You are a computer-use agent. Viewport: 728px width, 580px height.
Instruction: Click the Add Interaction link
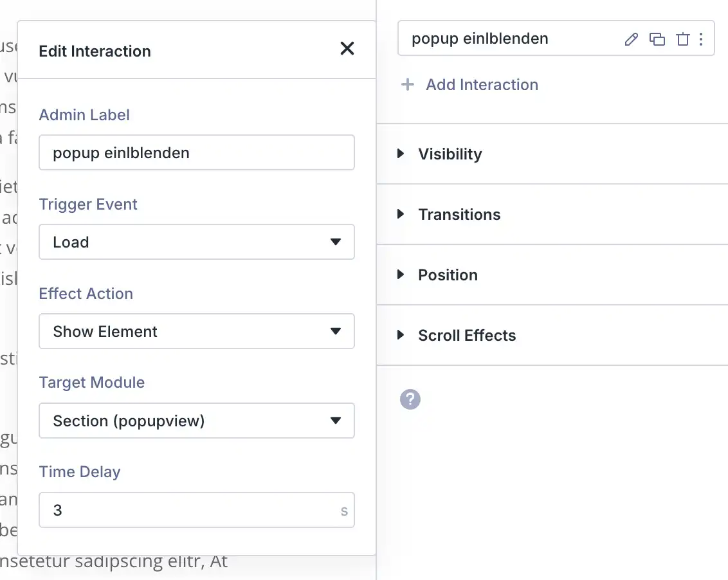click(482, 84)
